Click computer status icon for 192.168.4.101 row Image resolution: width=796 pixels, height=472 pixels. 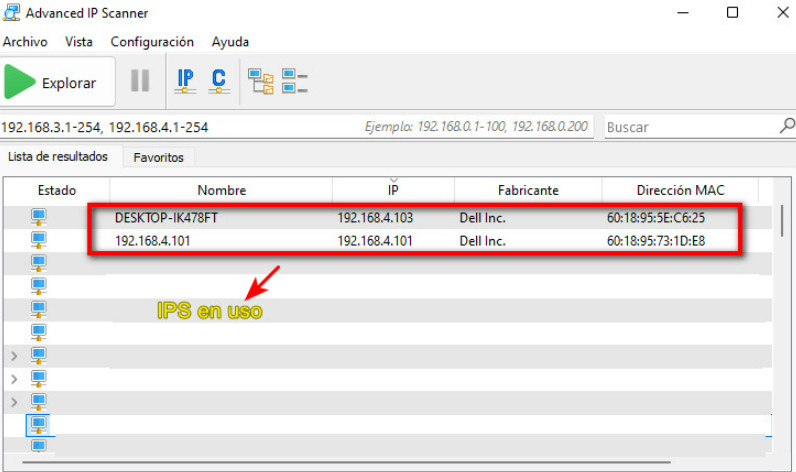click(x=39, y=240)
